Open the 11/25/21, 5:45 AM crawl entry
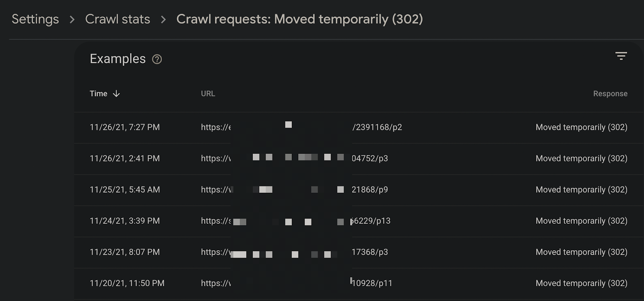Image resolution: width=644 pixels, height=301 pixels. [x=359, y=190]
